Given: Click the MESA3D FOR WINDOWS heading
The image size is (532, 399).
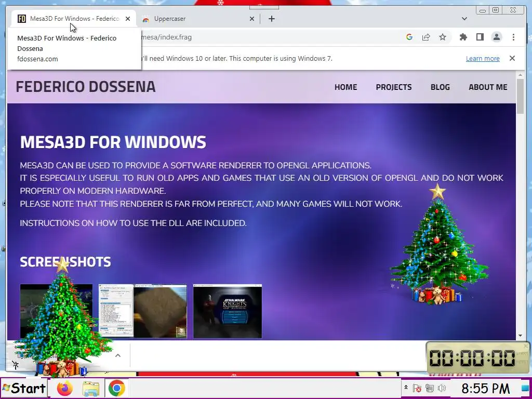Looking at the screenshot, I should (x=113, y=142).
